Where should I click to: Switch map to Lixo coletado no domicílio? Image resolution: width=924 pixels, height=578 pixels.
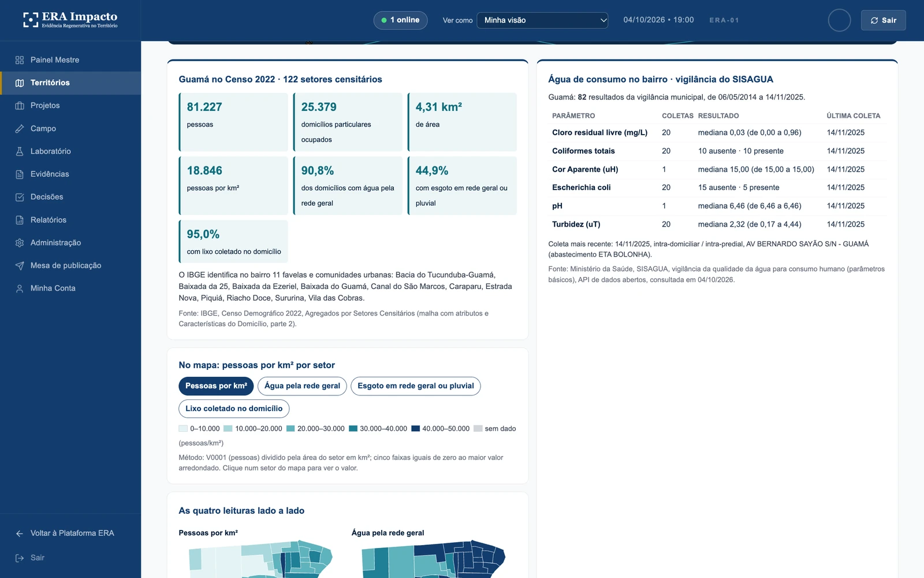[x=234, y=409]
